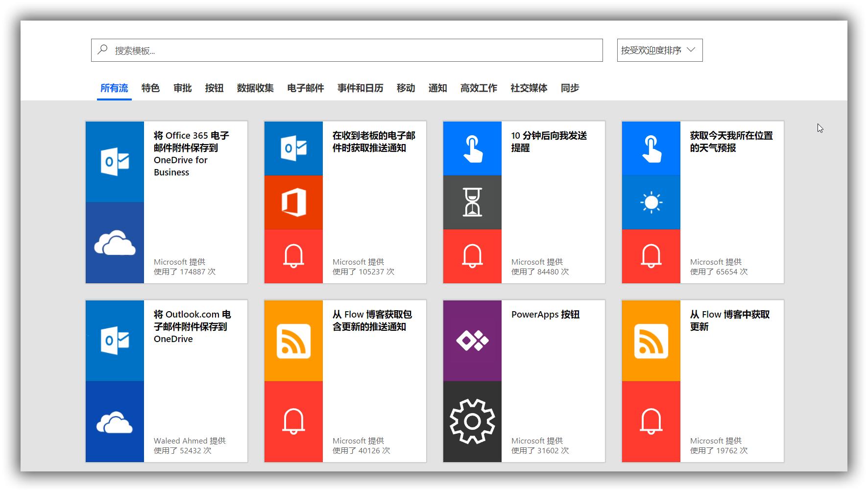868x492 pixels.
Task: Open the 高效工作 tab
Action: tap(479, 88)
